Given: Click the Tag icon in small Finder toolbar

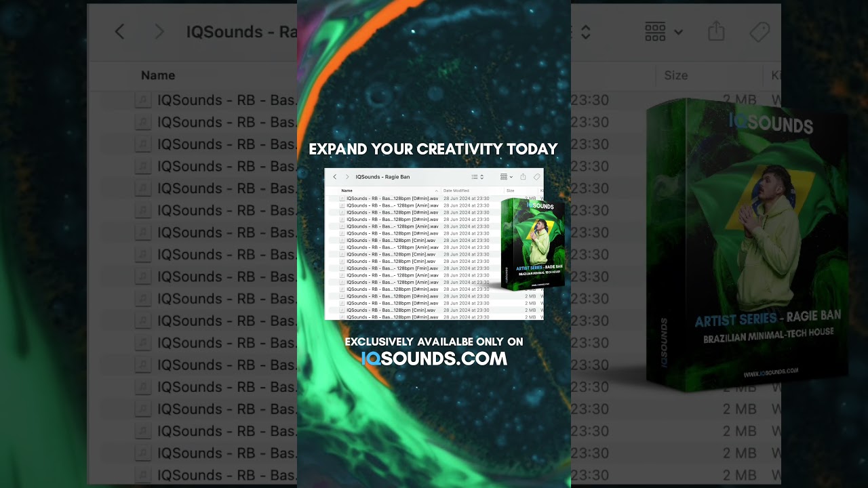Looking at the screenshot, I should (x=536, y=177).
